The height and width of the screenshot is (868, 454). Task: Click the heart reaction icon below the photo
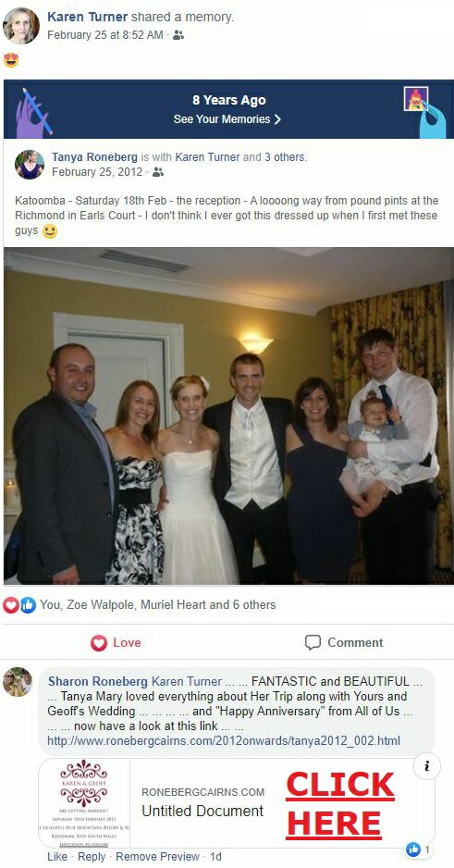(10, 605)
